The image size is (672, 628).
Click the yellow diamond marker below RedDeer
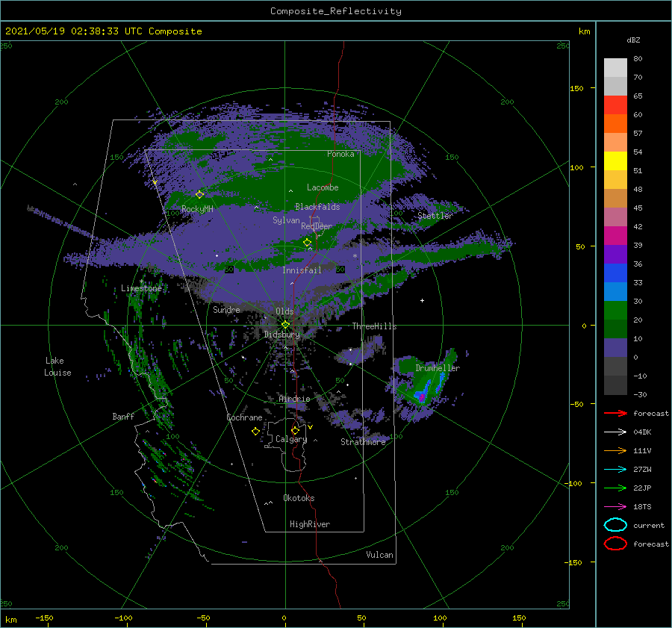pyautogui.click(x=307, y=243)
